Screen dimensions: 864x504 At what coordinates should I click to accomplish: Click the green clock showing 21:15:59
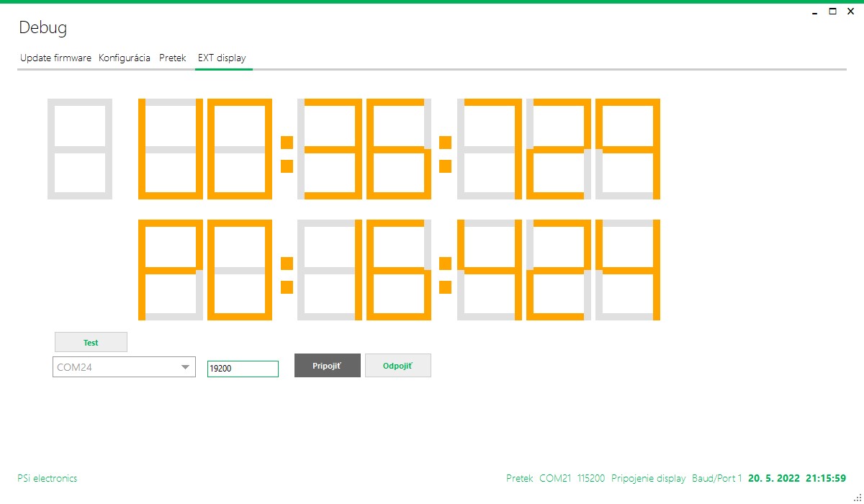pos(826,479)
